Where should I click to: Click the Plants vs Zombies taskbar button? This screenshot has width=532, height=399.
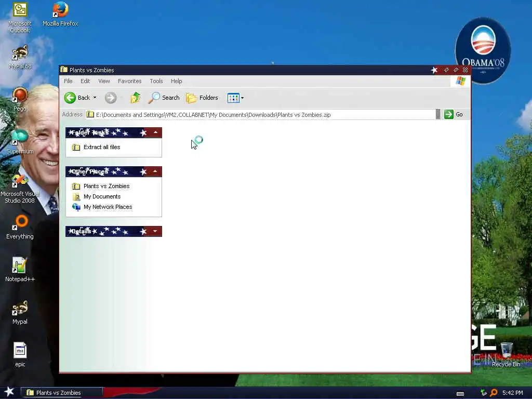[x=62, y=393]
